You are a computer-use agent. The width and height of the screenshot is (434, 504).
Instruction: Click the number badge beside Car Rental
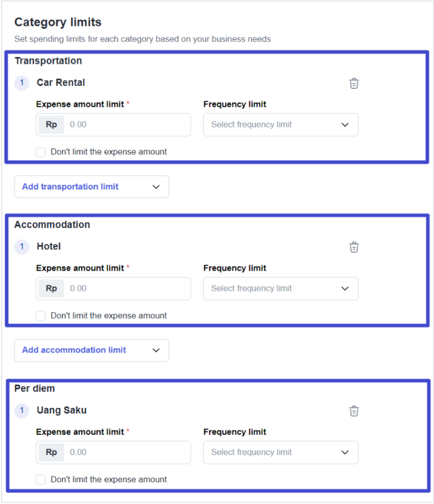pos(22,83)
